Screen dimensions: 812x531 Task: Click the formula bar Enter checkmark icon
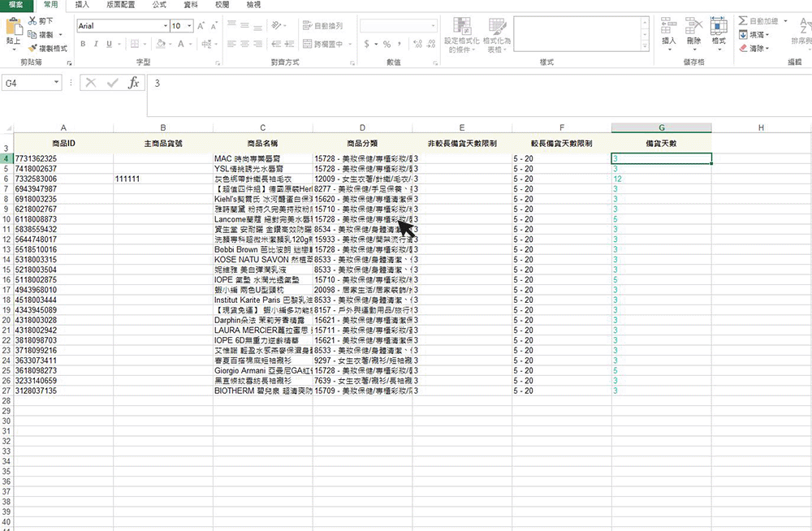tap(112, 83)
